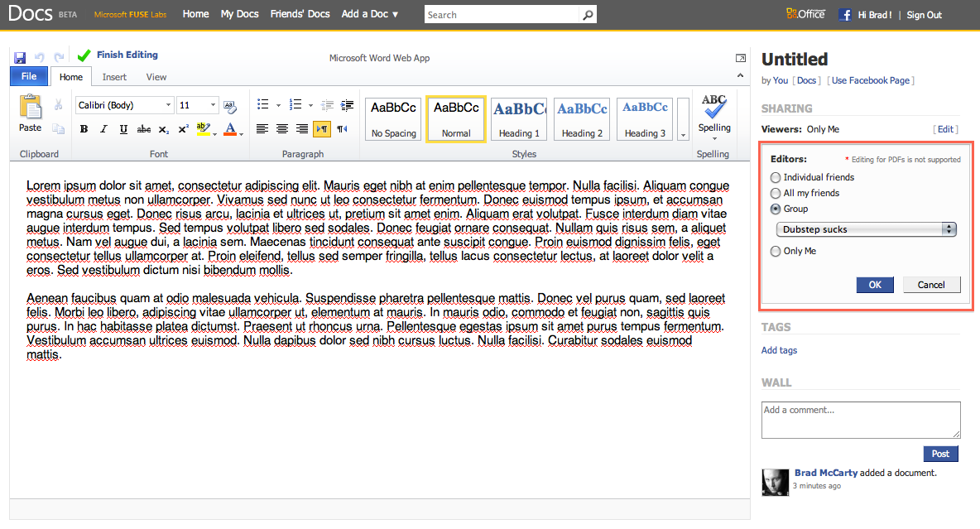Click the Post button
This screenshot has width=980, height=529.
940,454
